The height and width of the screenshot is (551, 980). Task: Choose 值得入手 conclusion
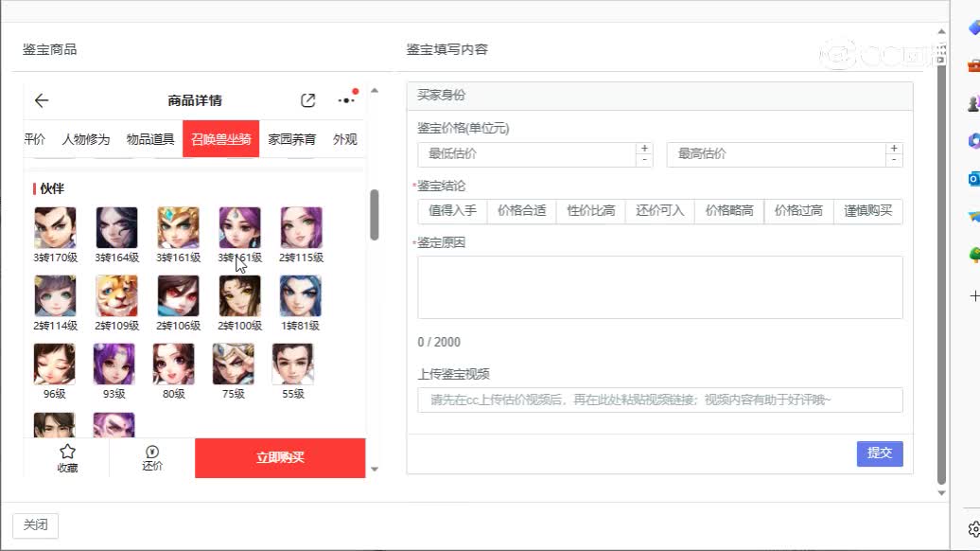click(452, 211)
